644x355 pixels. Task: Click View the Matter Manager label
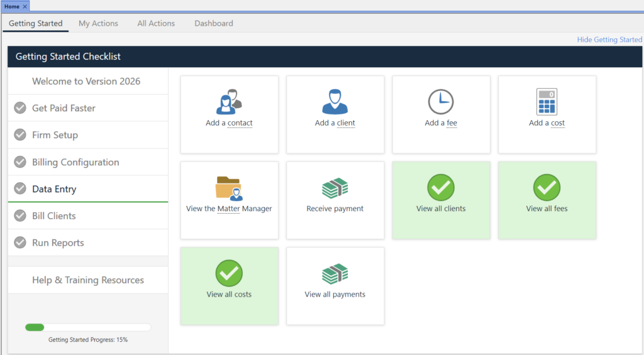point(229,209)
